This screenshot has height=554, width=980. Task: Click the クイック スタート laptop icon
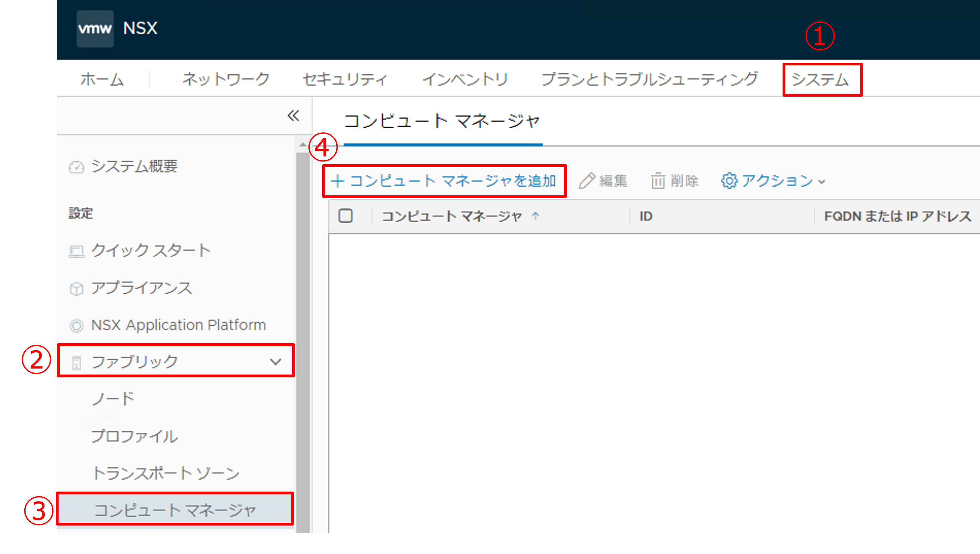77,251
